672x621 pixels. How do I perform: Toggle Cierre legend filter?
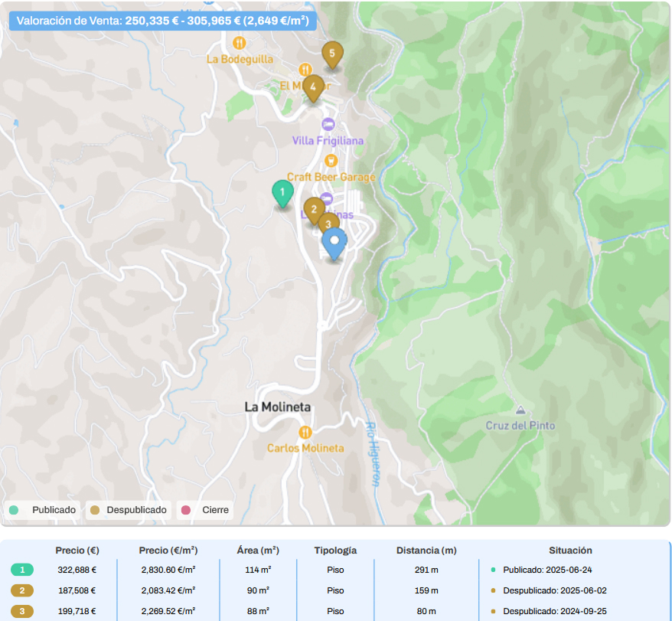(x=205, y=510)
